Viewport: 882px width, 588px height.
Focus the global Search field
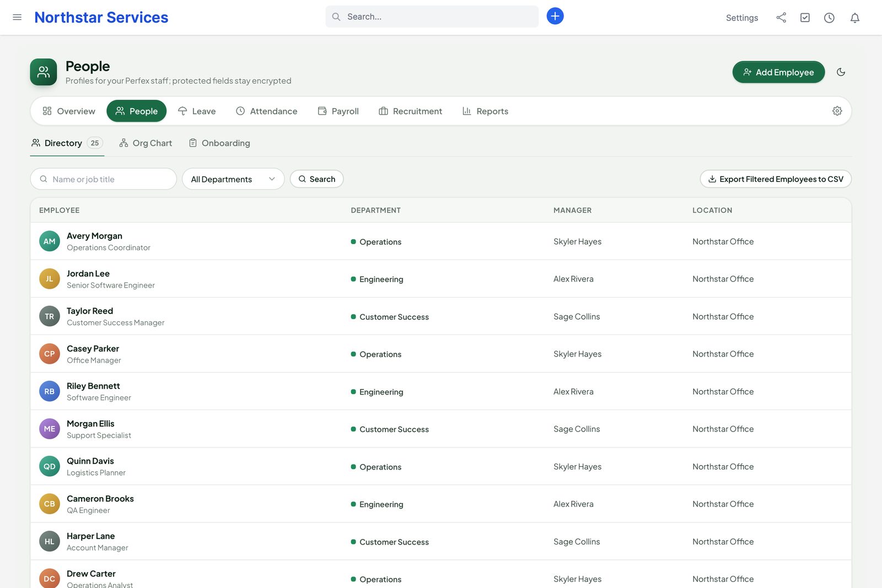tap(432, 17)
